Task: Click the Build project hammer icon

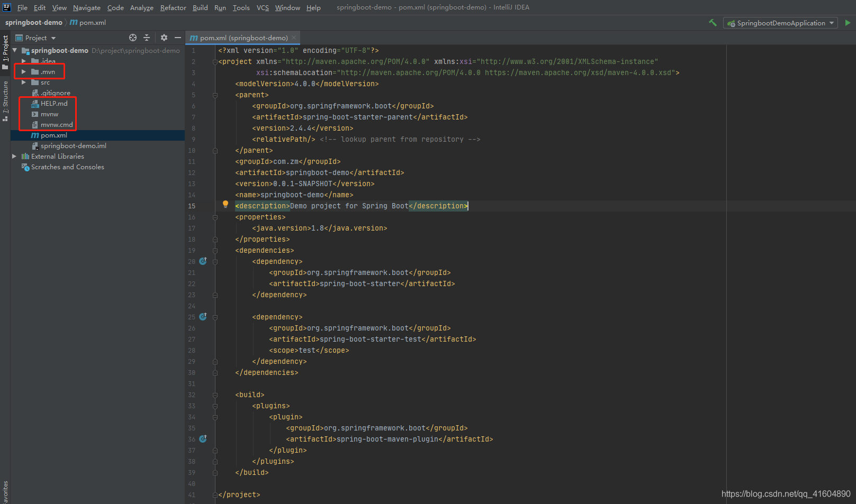Action: (713, 23)
